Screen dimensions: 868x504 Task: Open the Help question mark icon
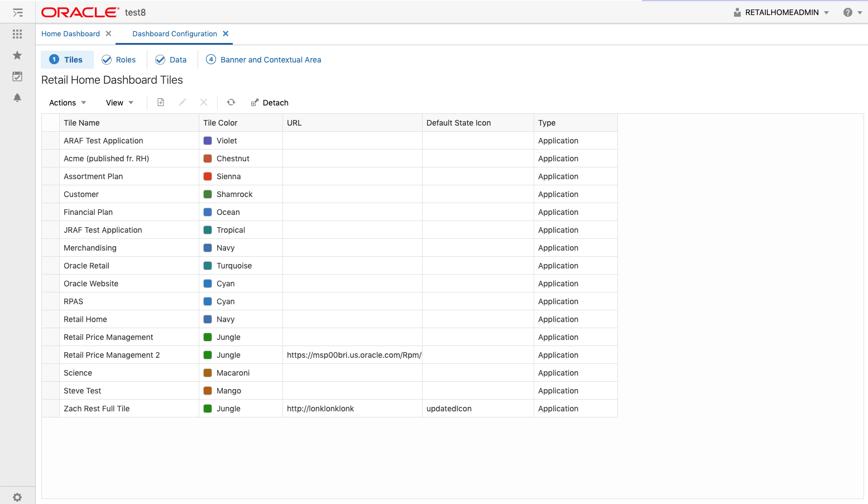pos(847,12)
